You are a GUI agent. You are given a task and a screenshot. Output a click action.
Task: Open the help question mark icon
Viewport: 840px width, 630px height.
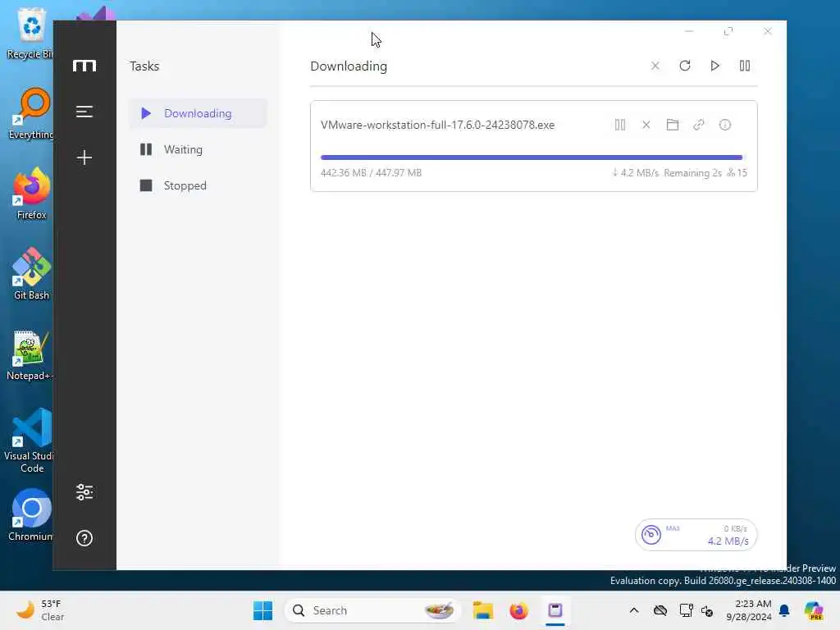click(x=84, y=538)
